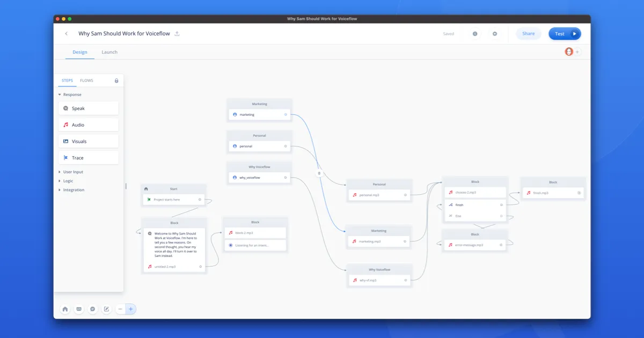Zoom in with the plus button
Viewport: 644px width, 338px height.
(130, 309)
